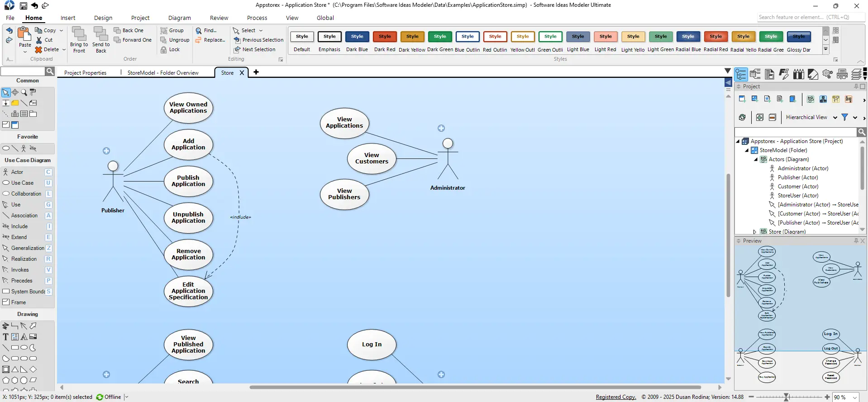Save project using the title bar floppy icon

(x=23, y=5)
